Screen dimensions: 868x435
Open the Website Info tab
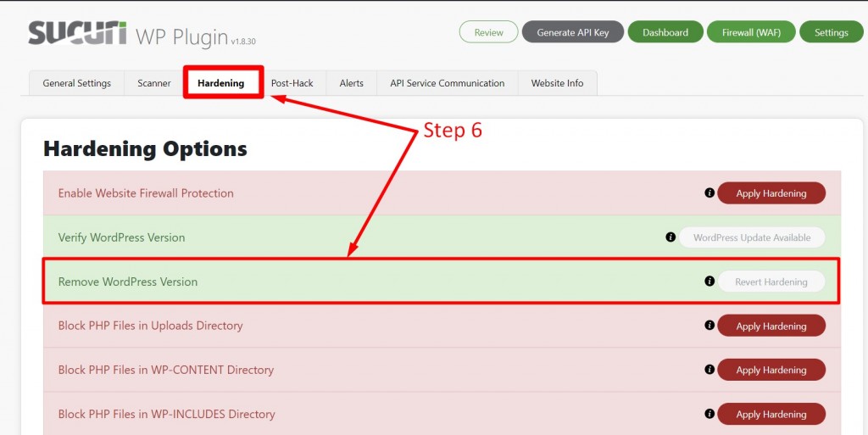(x=558, y=83)
